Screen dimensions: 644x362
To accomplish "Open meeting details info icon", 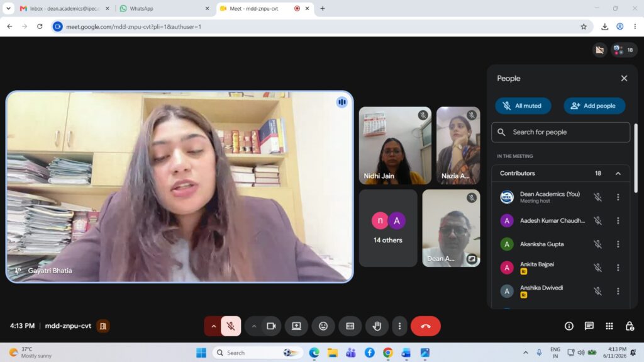I will [569, 326].
